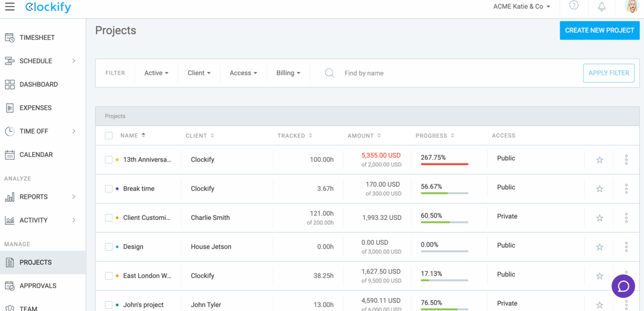The width and height of the screenshot is (644, 311).
Task: Sort projects by Tracked column
Action: pyautogui.click(x=295, y=136)
